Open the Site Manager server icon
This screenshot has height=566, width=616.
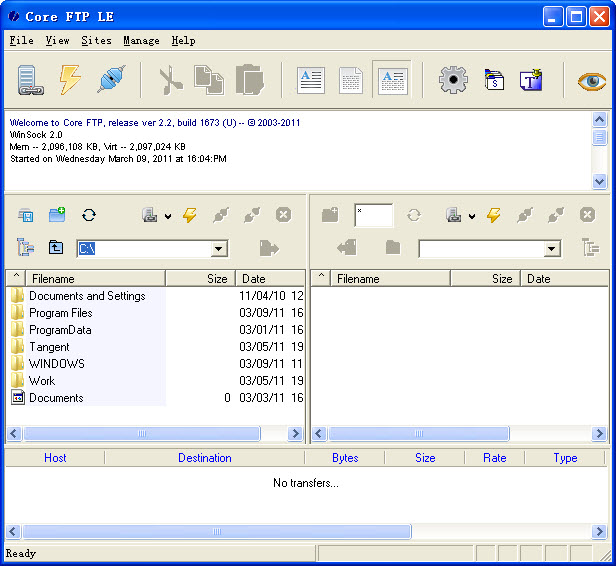pyautogui.click(x=28, y=80)
